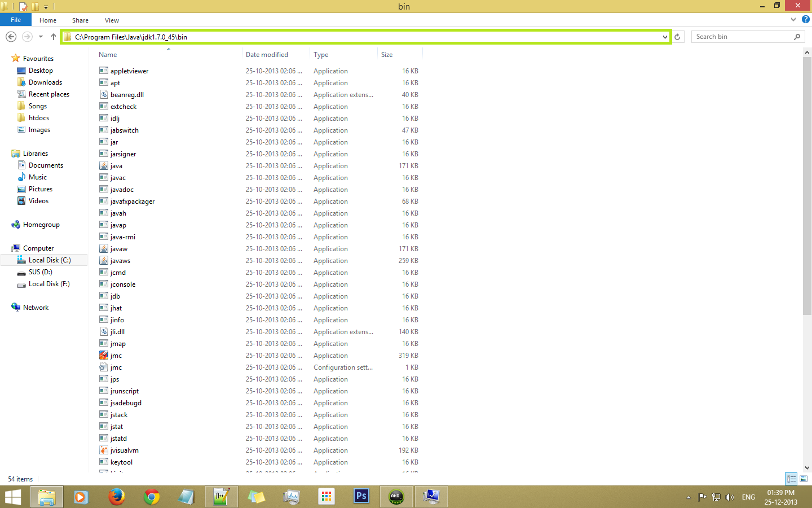Image resolution: width=812 pixels, height=508 pixels.
Task: Select the javaws application icon
Action: coord(104,261)
